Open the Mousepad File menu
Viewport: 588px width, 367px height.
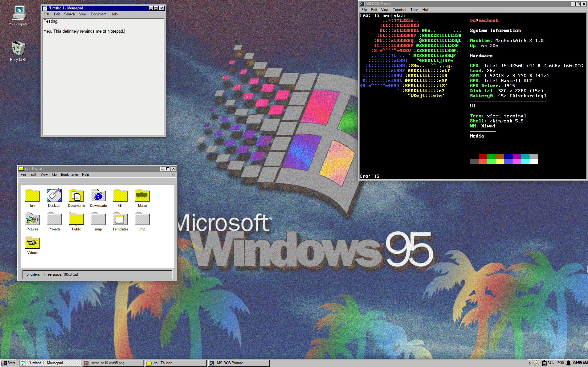47,14
